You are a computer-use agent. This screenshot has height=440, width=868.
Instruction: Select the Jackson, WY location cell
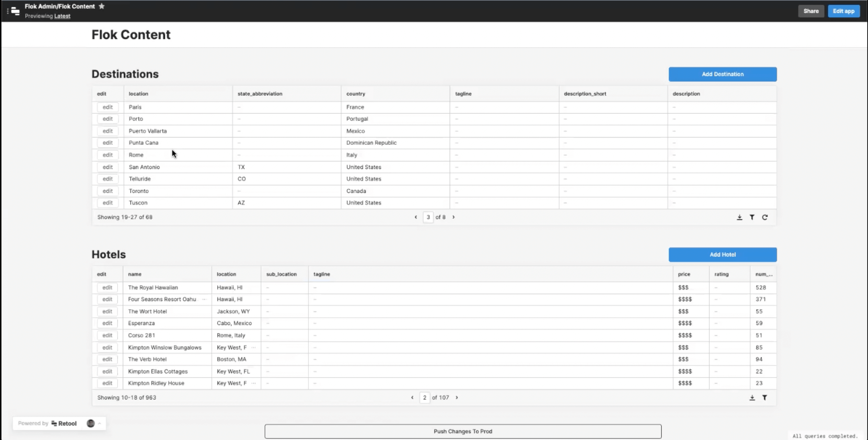pos(236,311)
